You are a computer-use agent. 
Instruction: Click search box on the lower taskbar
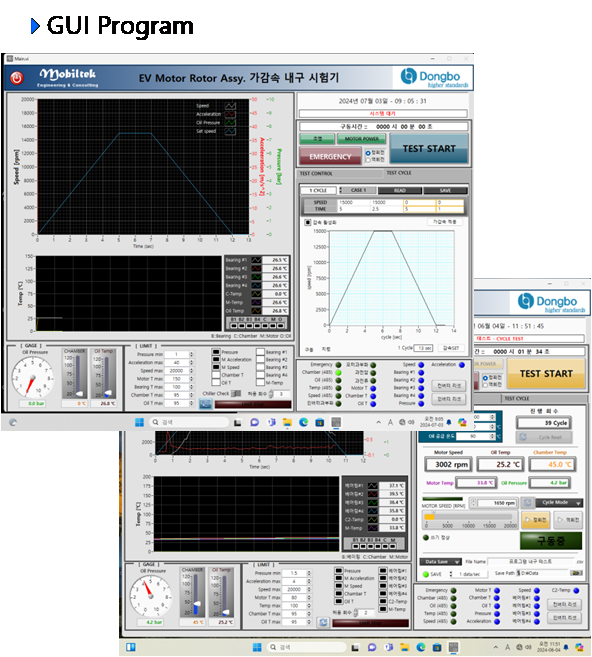click(x=306, y=648)
